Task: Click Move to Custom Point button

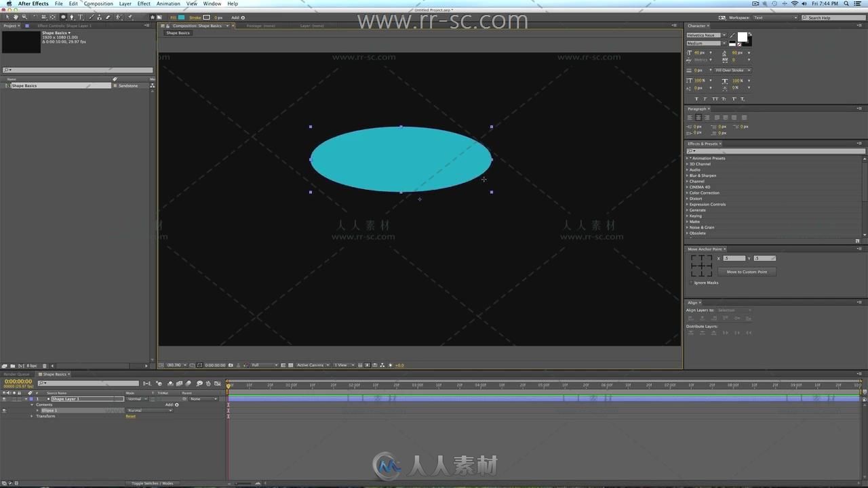Action: pyautogui.click(x=747, y=272)
